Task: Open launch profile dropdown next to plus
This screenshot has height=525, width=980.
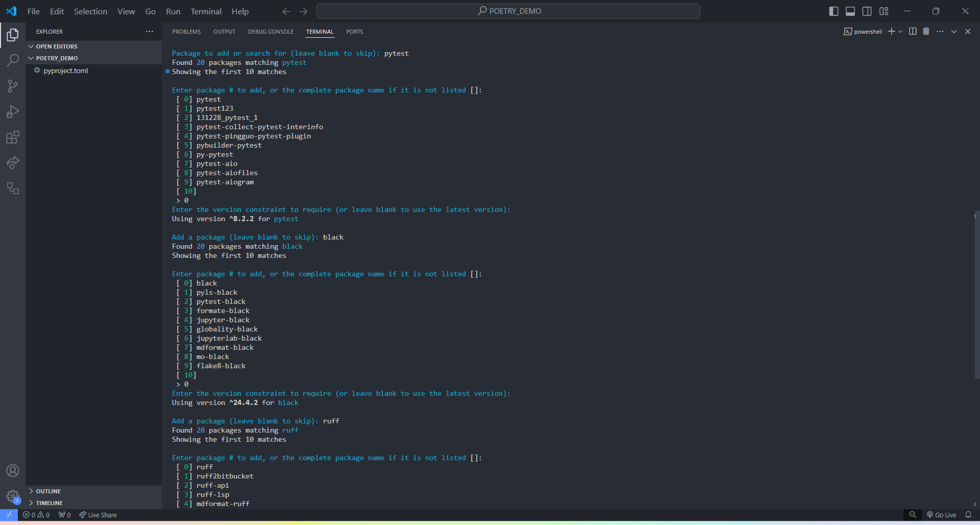Action: (900, 32)
